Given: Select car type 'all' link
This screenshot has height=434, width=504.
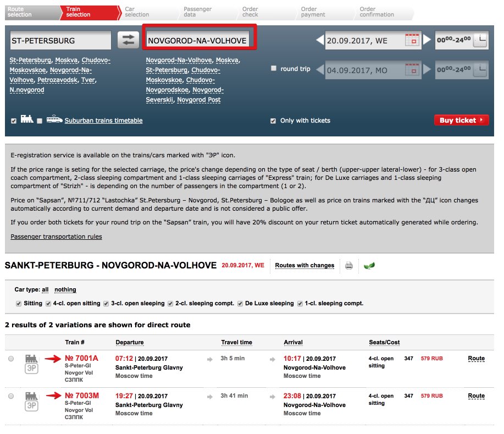Looking at the screenshot, I should (45, 289).
